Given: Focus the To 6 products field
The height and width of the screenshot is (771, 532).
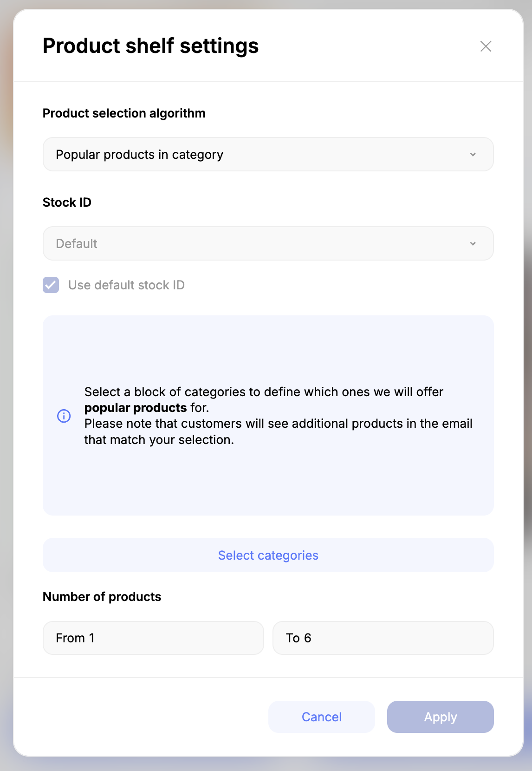Looking at the screenshot, I should point(383,638).
